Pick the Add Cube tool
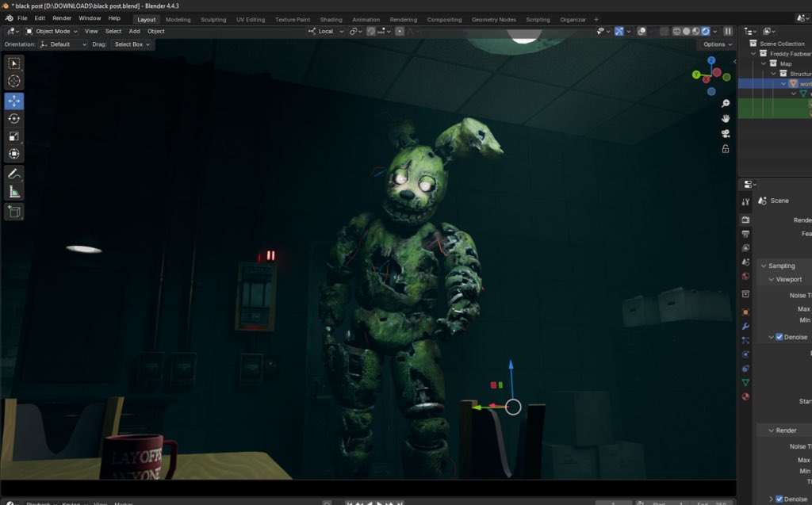 (14, 212)
